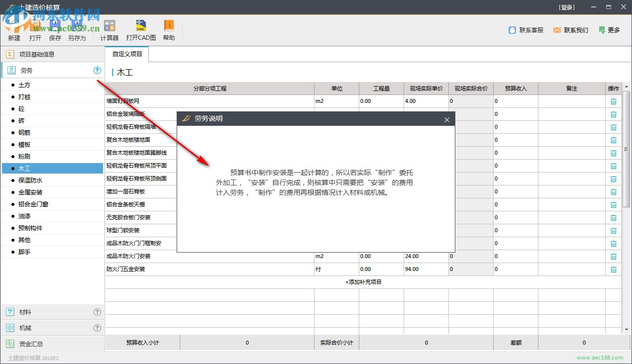Click +添加补充项目 to add a row
The height and width of the screenshot is (364, 632).
(x=363, y=282)
